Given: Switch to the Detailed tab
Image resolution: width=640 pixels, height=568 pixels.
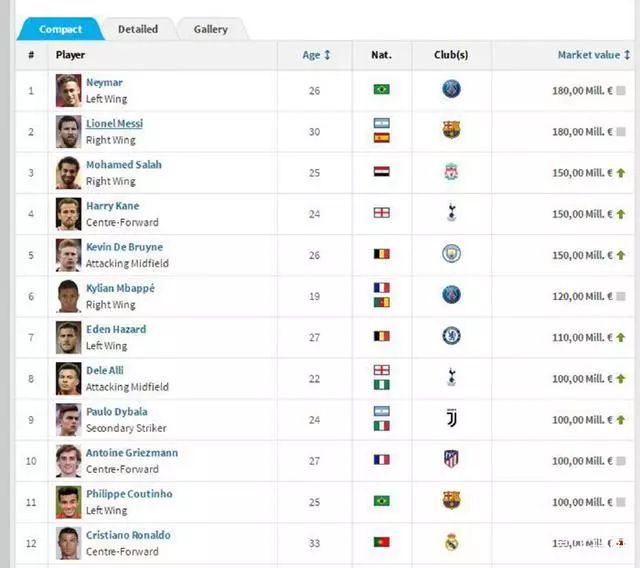Looking at the screenshot, I should (138, 29).
